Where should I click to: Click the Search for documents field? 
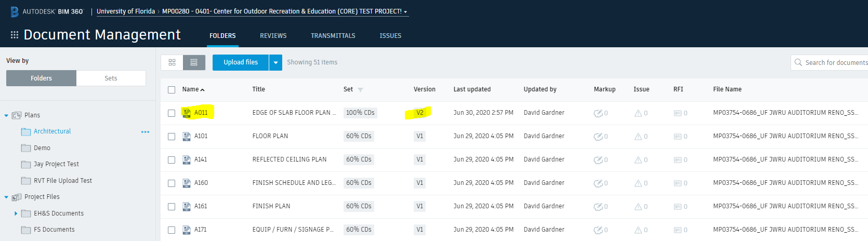point(830,62)
